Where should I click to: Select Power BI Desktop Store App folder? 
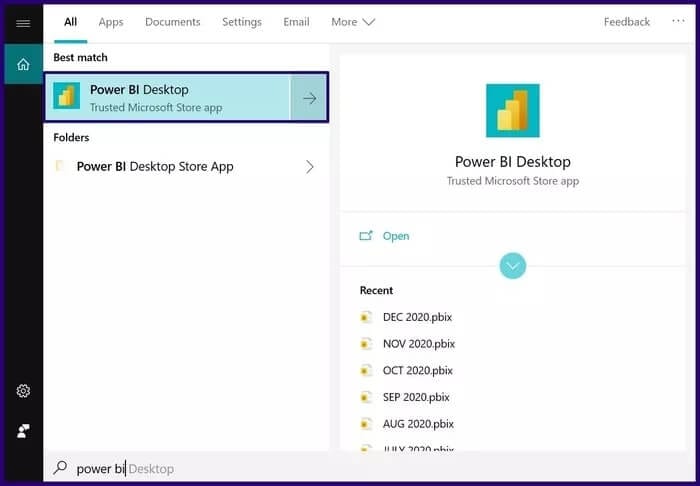click(187, 166)
